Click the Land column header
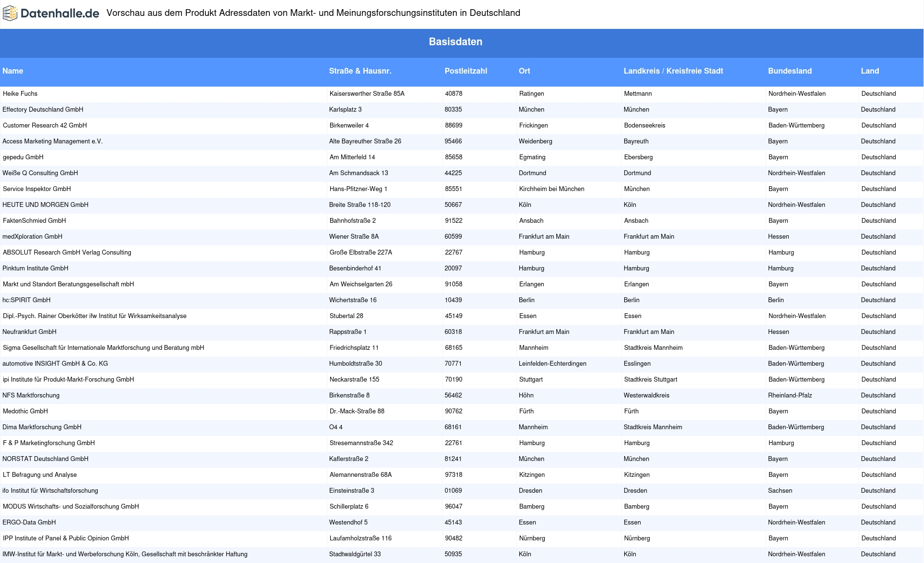924x563 pixels. tap(870, 71)
